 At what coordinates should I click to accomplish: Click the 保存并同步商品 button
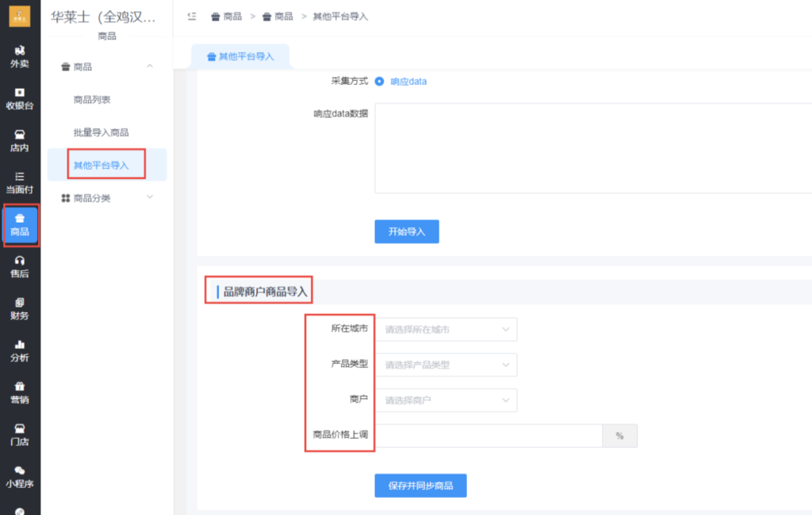[x=420, y=485]
